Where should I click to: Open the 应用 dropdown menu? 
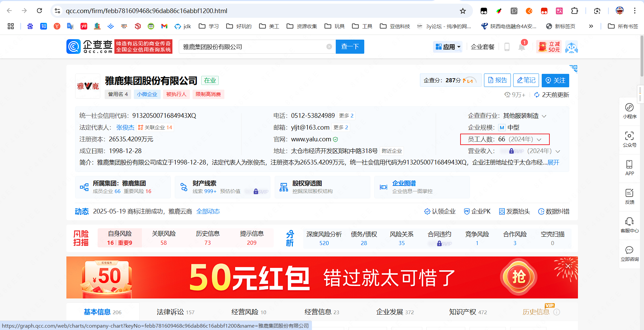[x=448, y=47]
